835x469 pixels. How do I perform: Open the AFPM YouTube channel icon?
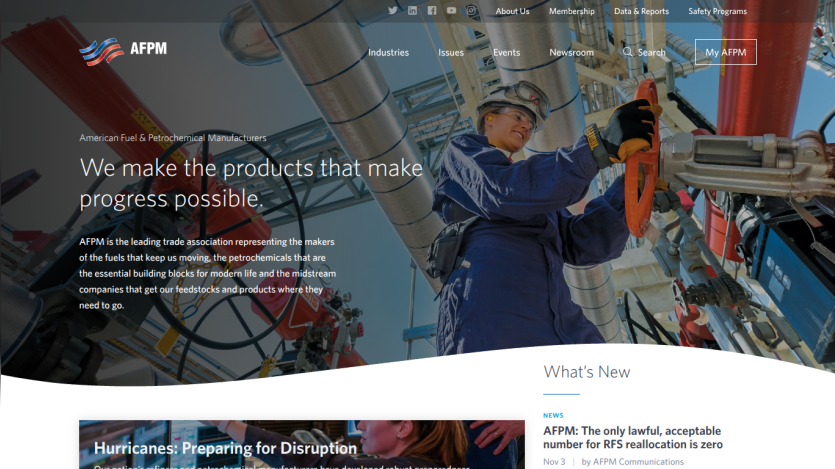[451, 11]
